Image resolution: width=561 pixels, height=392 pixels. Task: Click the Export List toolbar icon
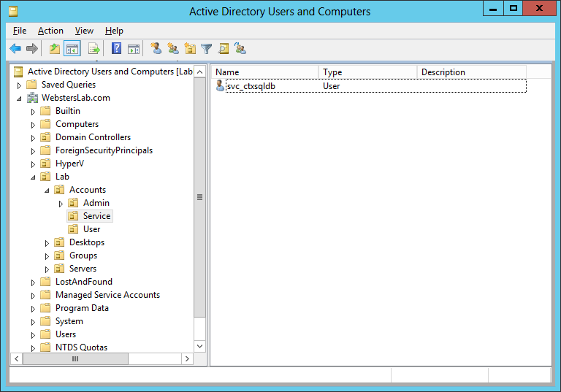point(94,49)
